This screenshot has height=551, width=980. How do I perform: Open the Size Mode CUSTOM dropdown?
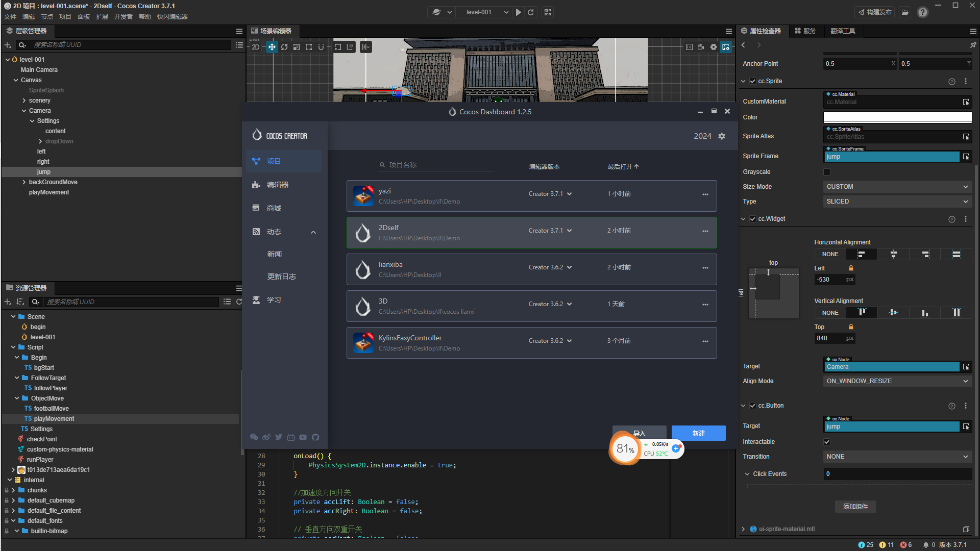[x=897, y=187]
